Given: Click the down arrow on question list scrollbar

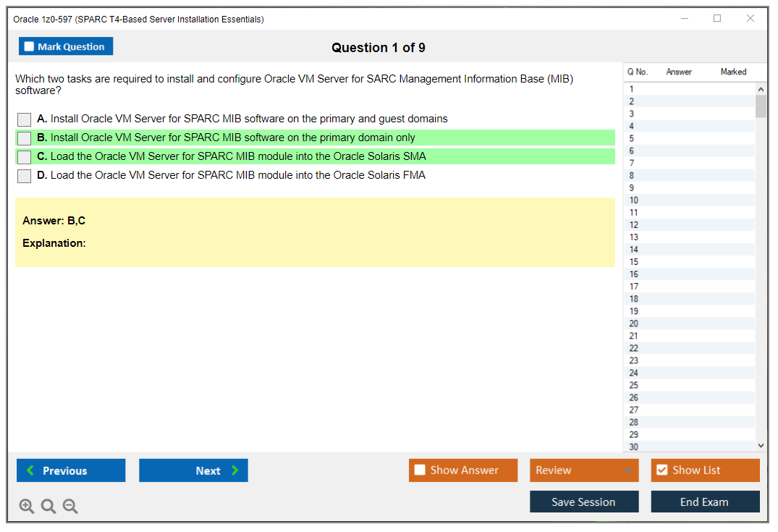Looking at the screenshot, I should (x=761, y=447).
